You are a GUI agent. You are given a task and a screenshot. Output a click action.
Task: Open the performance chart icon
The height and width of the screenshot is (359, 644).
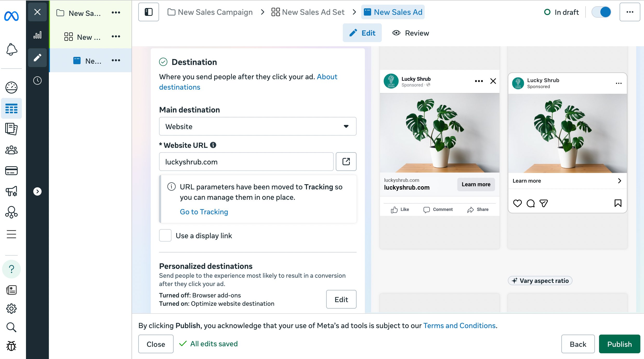click(37, 35)
